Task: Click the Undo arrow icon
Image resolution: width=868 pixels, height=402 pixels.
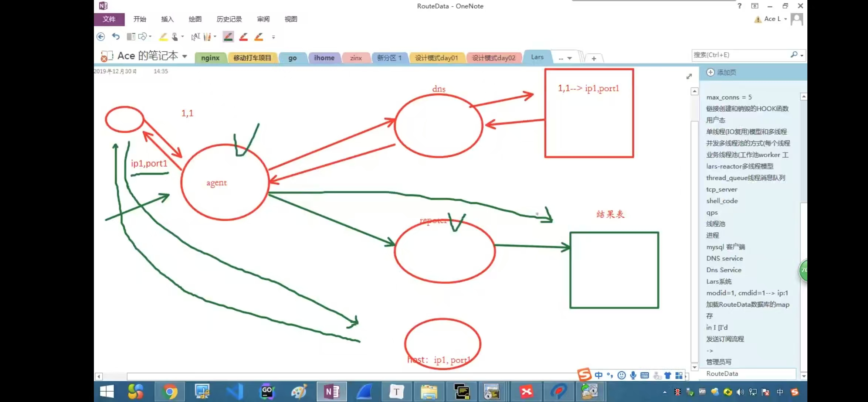Action: pyautogui.click(x=116, y=37)
